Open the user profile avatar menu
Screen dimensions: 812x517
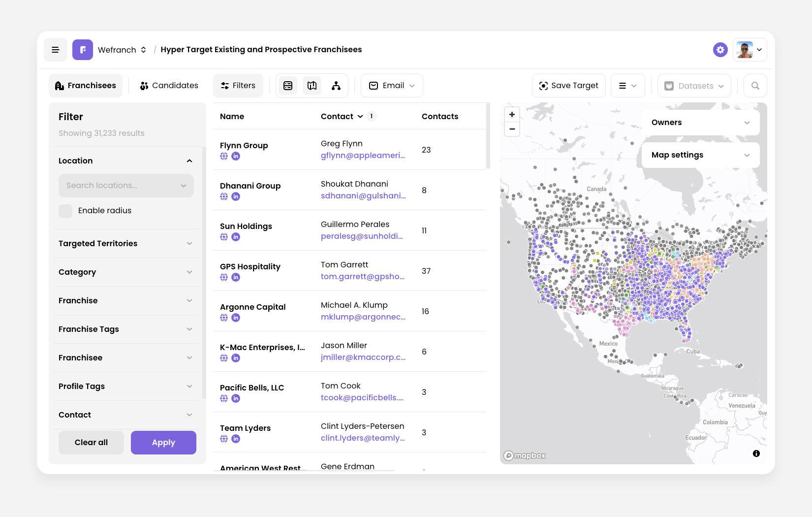[750, 50]
